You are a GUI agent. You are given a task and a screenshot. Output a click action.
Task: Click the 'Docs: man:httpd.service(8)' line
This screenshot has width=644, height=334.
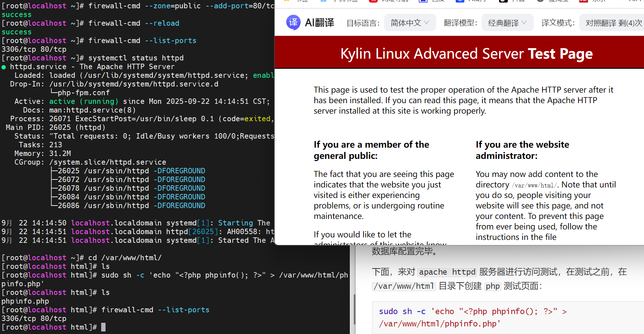pos(80,110)
